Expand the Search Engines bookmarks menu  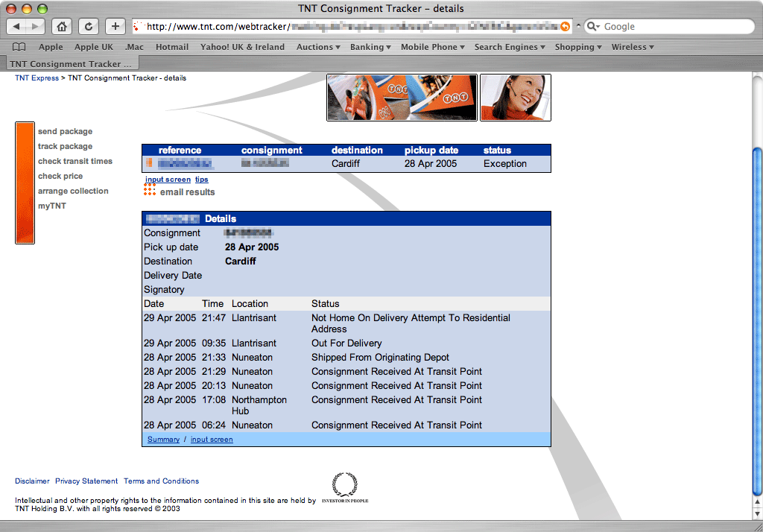tap(510, 47)
